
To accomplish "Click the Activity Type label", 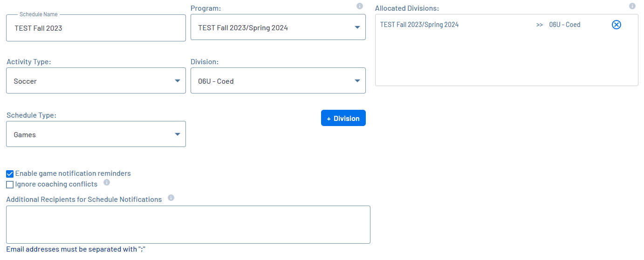I will click(x=29, y=62).
